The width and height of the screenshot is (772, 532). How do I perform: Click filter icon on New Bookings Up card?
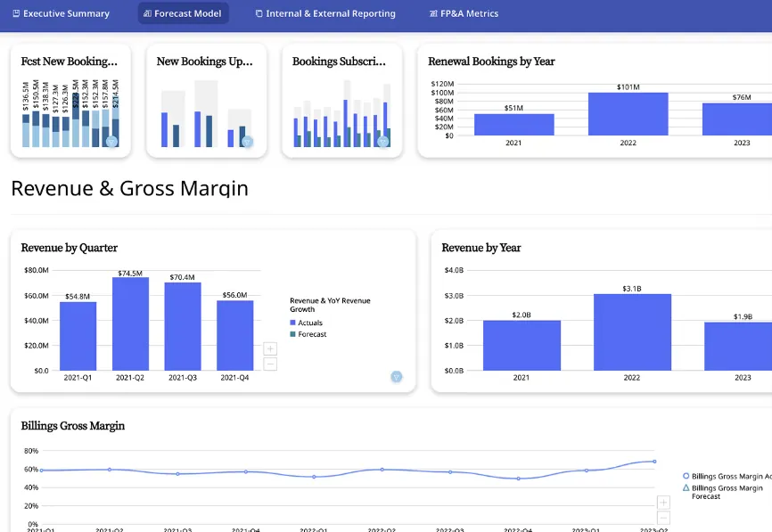[248, 142]
